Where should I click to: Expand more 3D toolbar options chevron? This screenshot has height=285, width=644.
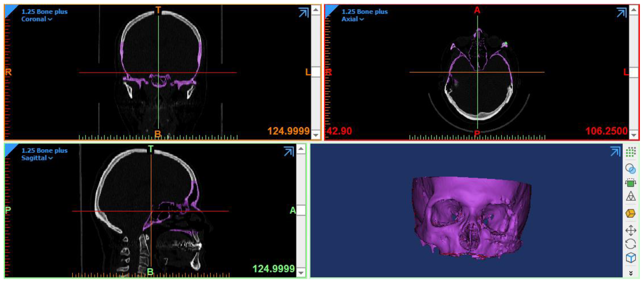tap(631, 273)
